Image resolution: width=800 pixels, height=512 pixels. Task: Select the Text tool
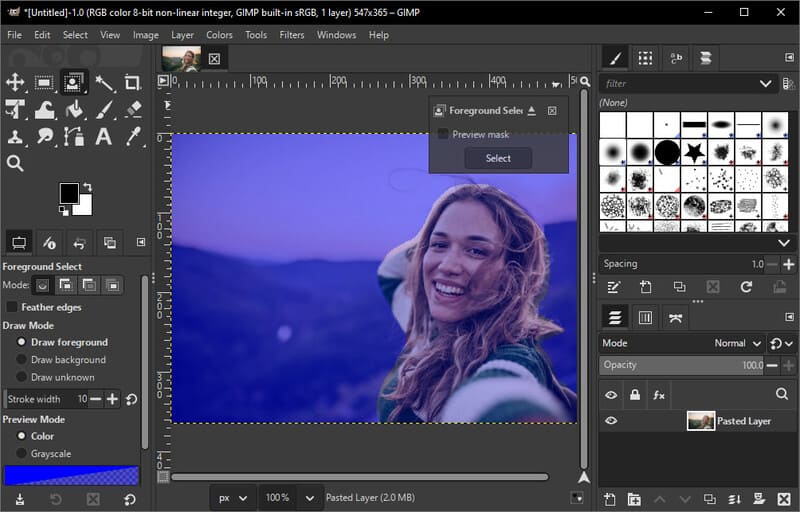(x=104, y=137)
